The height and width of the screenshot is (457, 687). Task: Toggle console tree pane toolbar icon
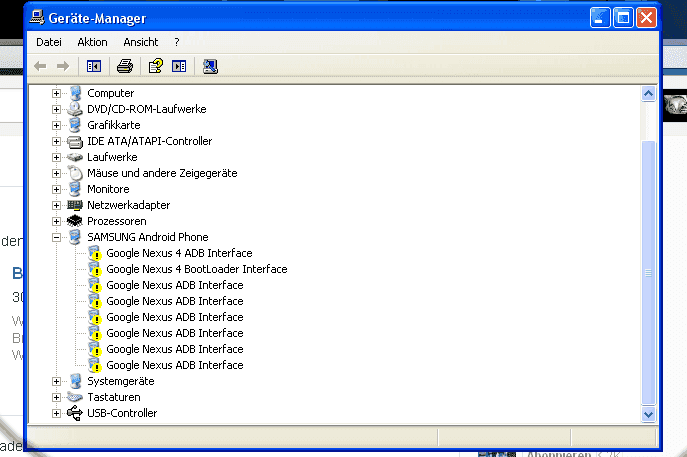pyautogui.click(x=94, y=66)
